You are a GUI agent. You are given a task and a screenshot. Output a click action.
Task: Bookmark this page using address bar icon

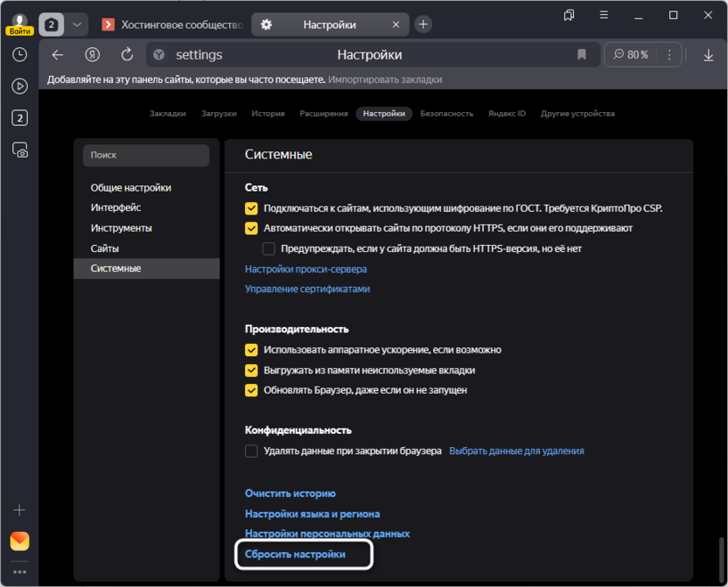[x=581, y=55]
